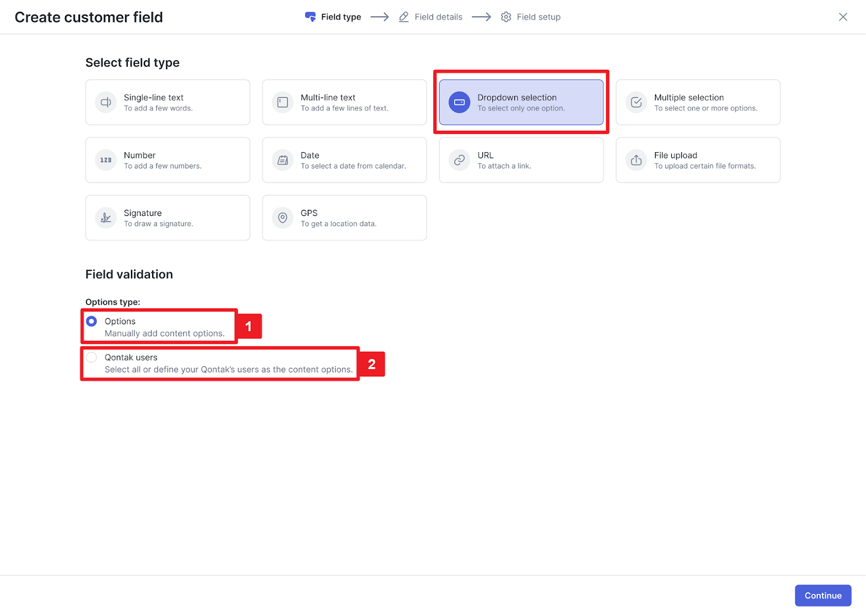Choose the Signature field type card
This screenshot has height=616, width=866.
click(x=168, y=218)
